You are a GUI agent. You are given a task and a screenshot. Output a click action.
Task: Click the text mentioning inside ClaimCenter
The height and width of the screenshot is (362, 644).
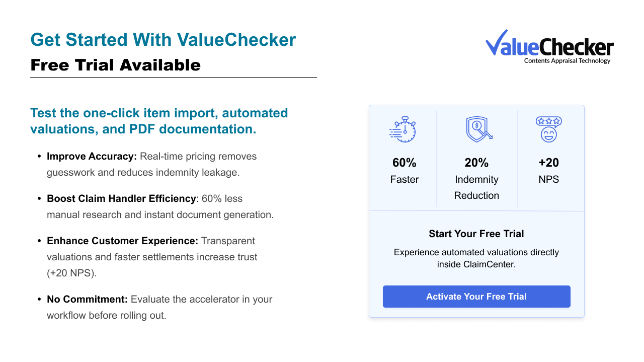click(x=476, y=264)
